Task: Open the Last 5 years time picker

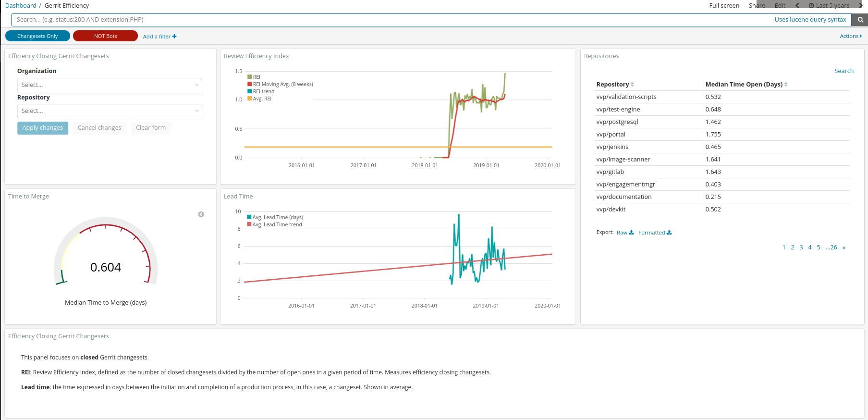Action: 829,6
